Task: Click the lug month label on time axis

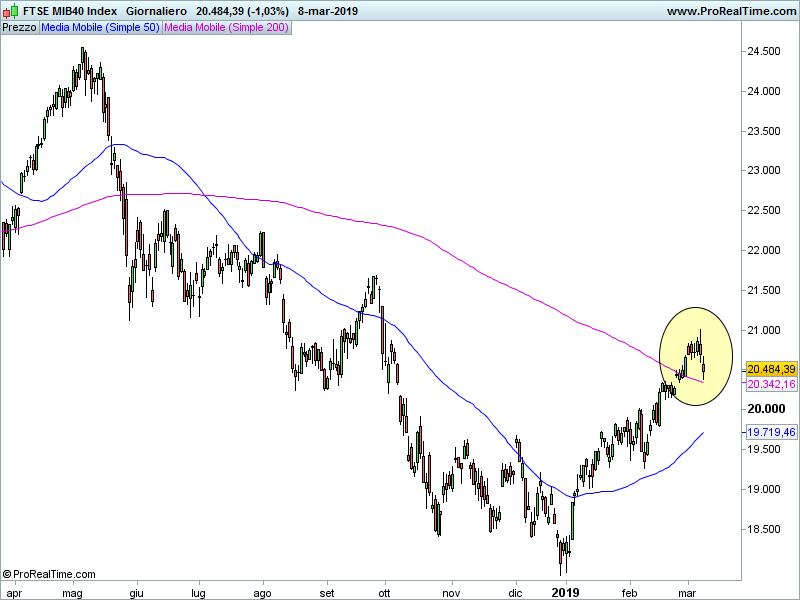Action: point(198,593)
